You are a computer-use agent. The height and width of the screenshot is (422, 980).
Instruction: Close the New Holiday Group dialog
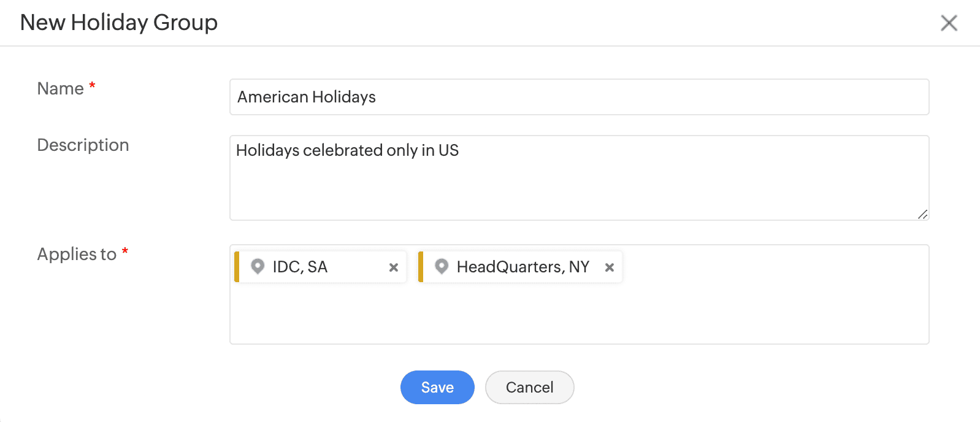pyautogui.click(x=949, y=23)
